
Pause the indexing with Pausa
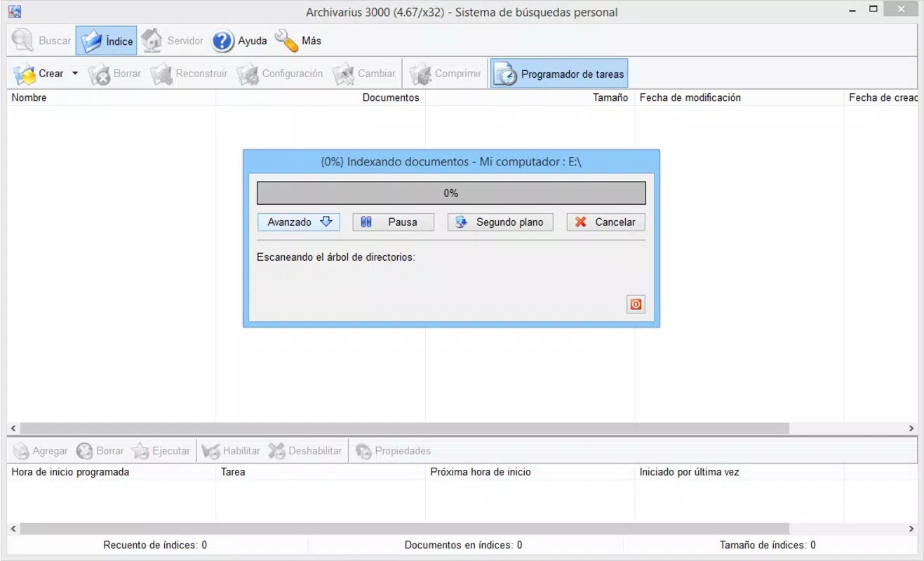click(393, 222)
